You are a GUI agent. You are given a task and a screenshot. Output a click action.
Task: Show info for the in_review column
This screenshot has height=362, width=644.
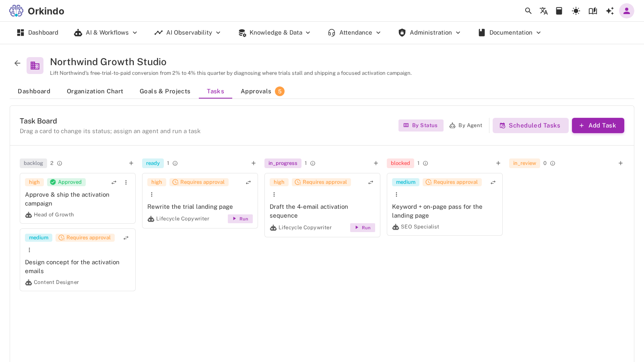(x=553, y=163)
